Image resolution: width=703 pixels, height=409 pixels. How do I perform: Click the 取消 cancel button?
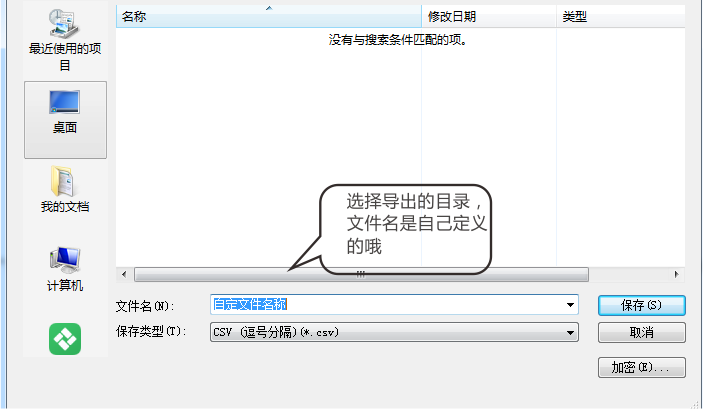click(641, 332)
